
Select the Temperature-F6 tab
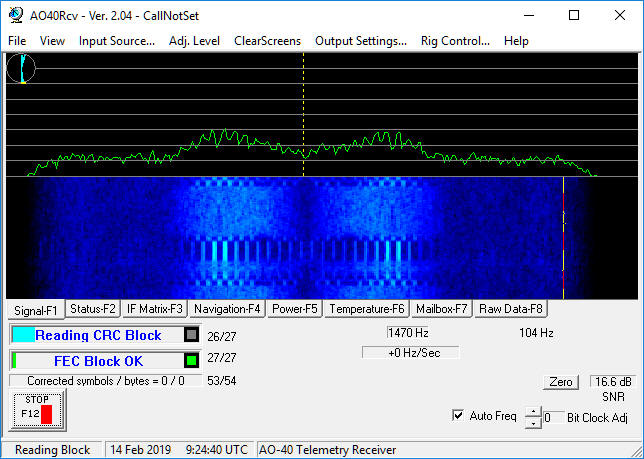click(367, 309)
